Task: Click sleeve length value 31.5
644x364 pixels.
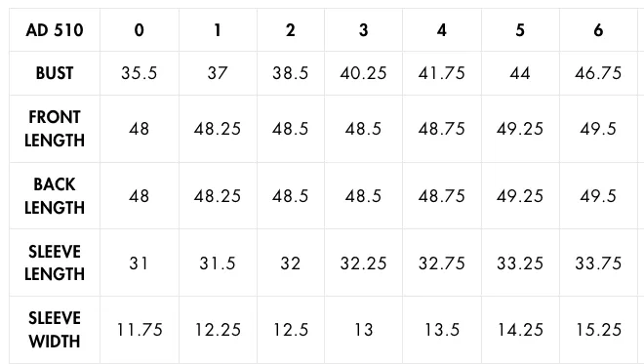Action: coord(218,263)
